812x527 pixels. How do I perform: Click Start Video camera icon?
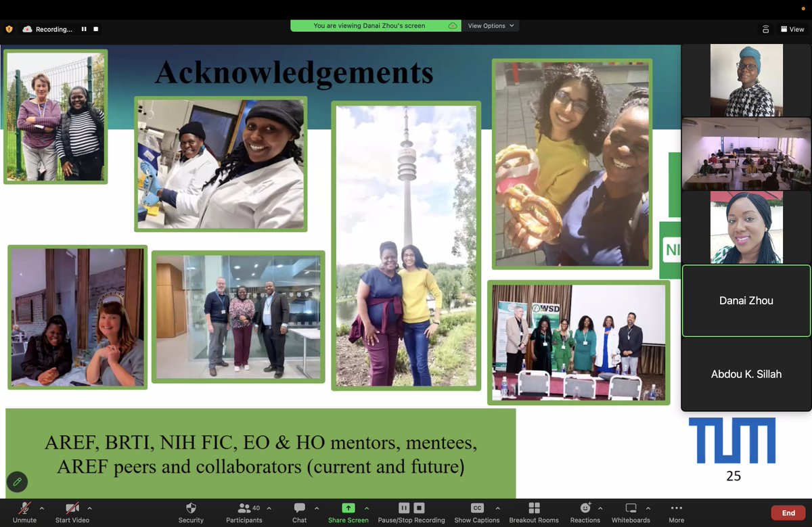(72, 508)
